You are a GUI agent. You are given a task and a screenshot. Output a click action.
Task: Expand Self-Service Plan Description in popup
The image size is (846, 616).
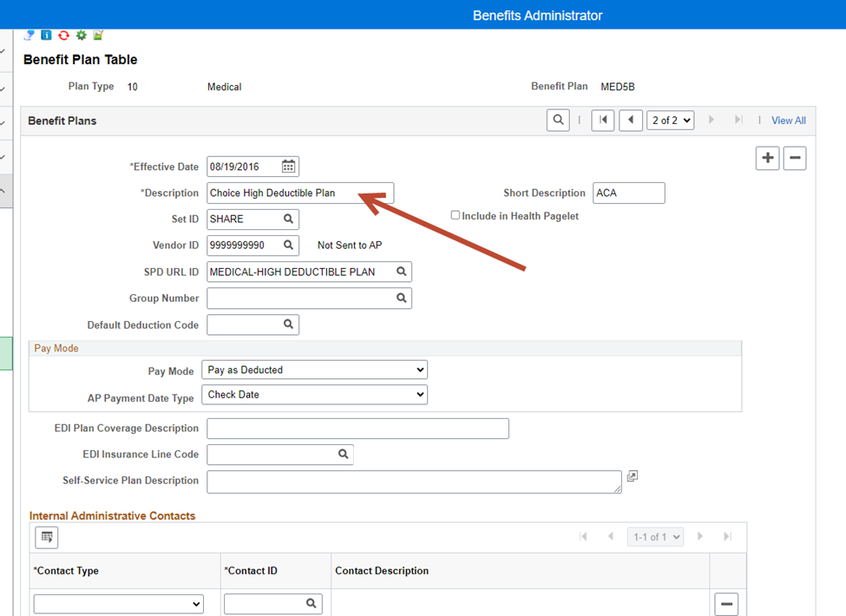click(x=633, y=475)
